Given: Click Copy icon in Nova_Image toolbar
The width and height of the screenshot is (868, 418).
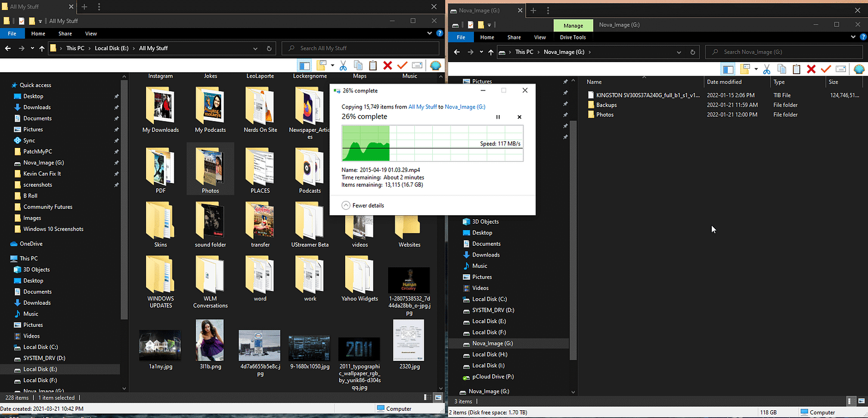Looking at the screenshot, I should 782,69.
